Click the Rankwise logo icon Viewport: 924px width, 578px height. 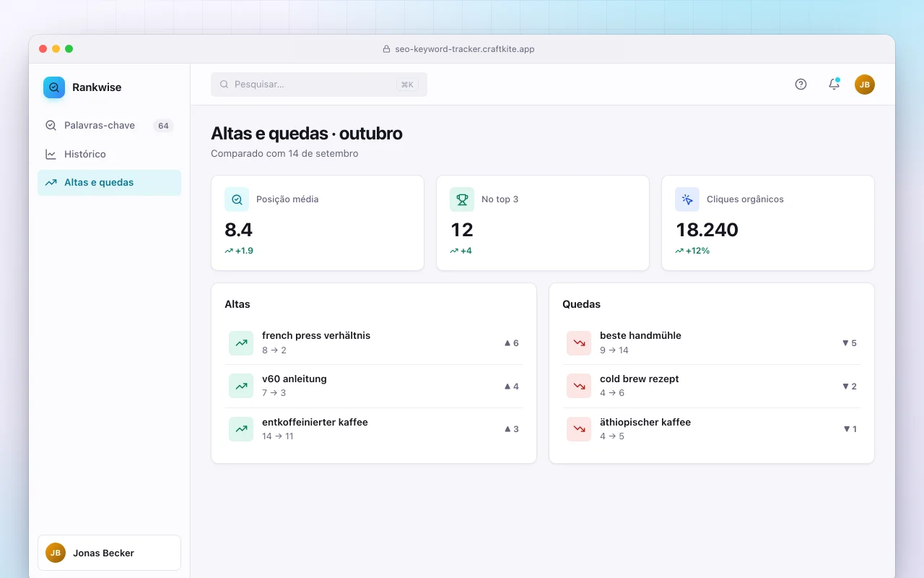pyautogui.click(x=54, y=87)
